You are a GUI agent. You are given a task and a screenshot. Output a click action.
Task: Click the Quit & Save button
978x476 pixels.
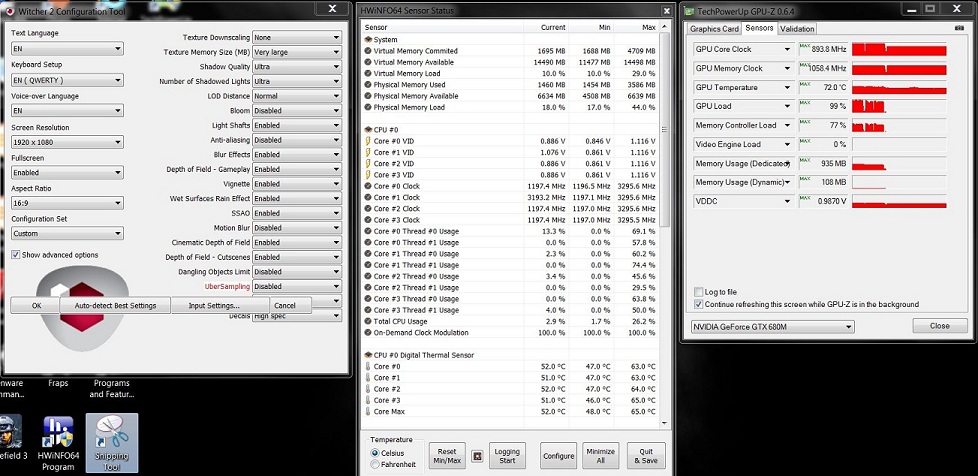pyautogui.click(x=646, y=456)
